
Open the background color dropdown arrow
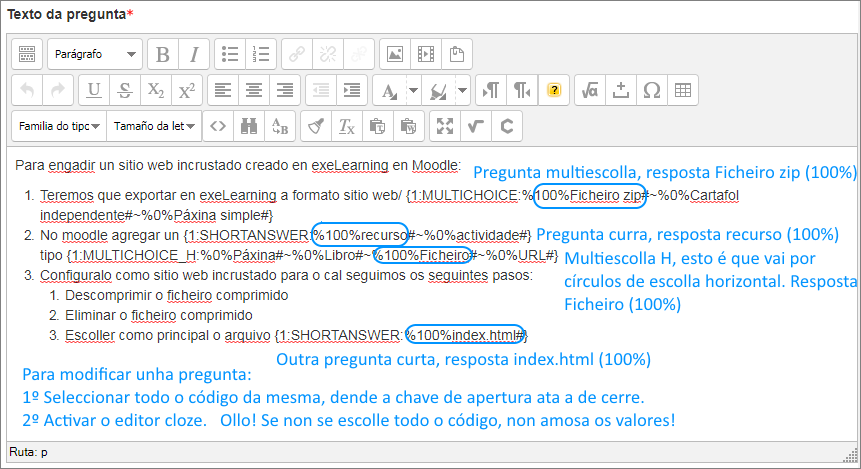click(463, 90)
